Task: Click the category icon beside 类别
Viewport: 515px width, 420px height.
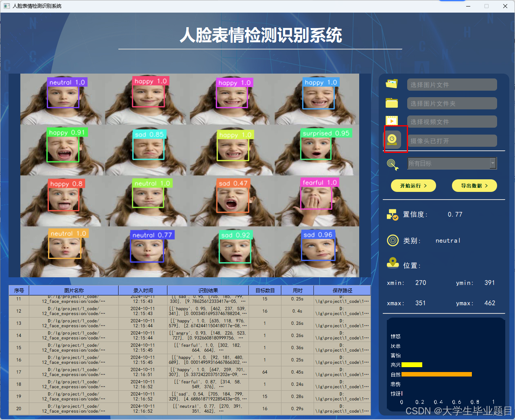Action: pos(393,240)
